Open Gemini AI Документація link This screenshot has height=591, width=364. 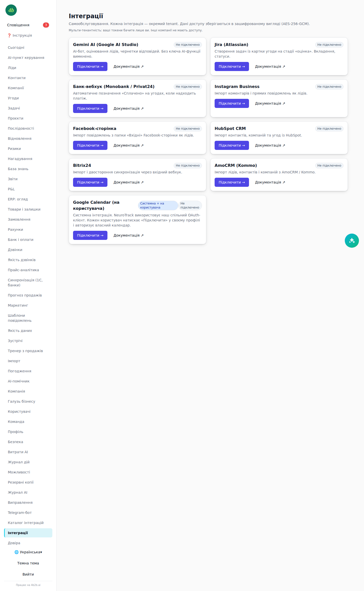[x=129, y=66]
